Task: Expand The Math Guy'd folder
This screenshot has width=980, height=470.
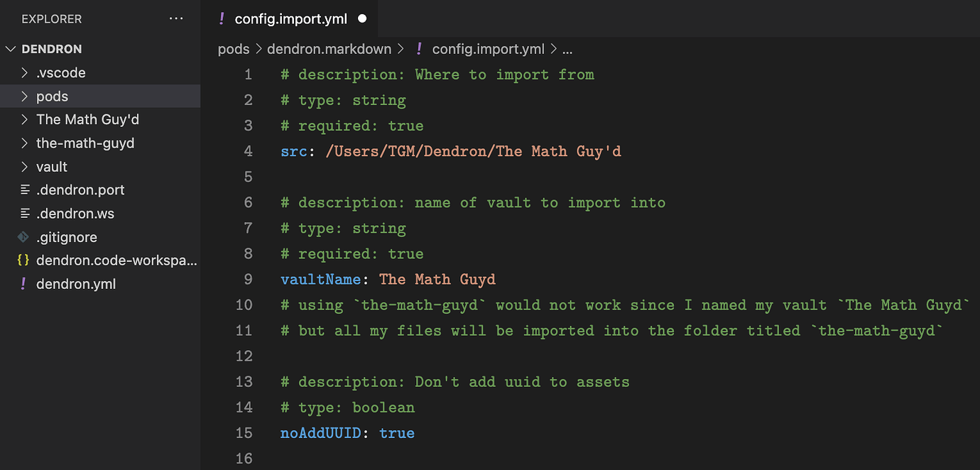Action: point(24,120)
